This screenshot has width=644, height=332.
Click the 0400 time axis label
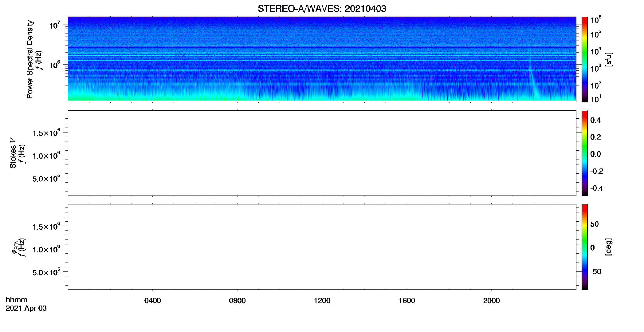[153, 301]
